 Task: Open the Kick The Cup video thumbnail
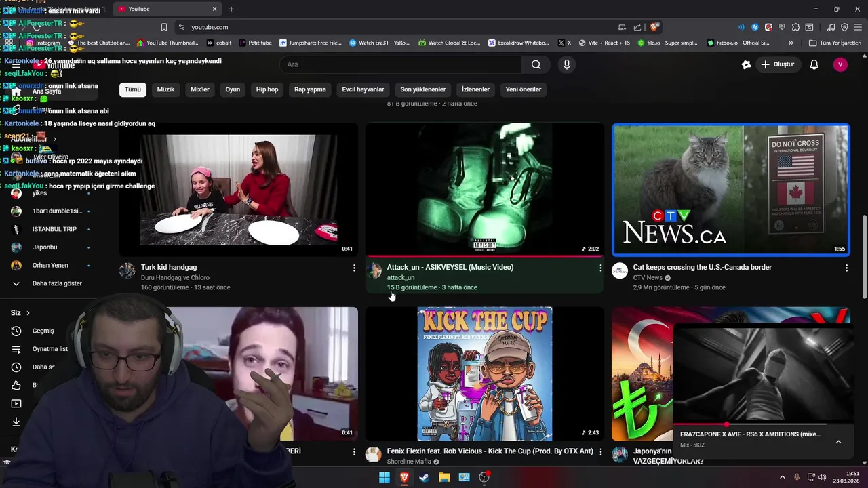485,373
